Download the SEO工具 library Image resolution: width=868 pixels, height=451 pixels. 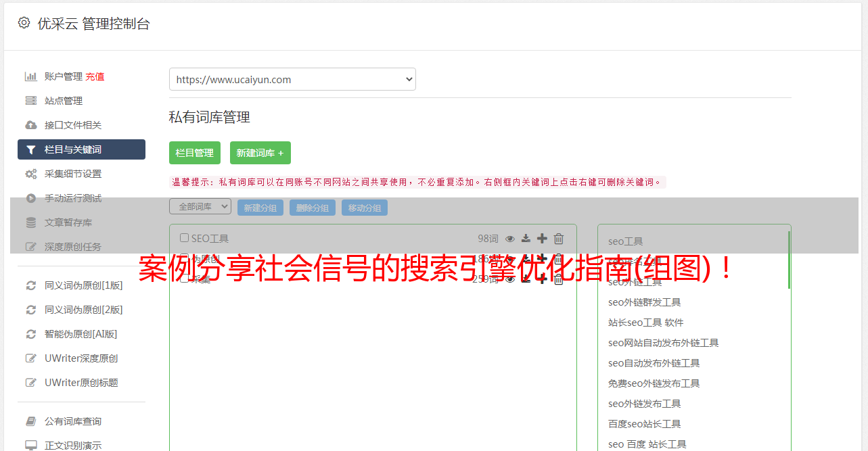pyautogui.click(x=526, y=238)
